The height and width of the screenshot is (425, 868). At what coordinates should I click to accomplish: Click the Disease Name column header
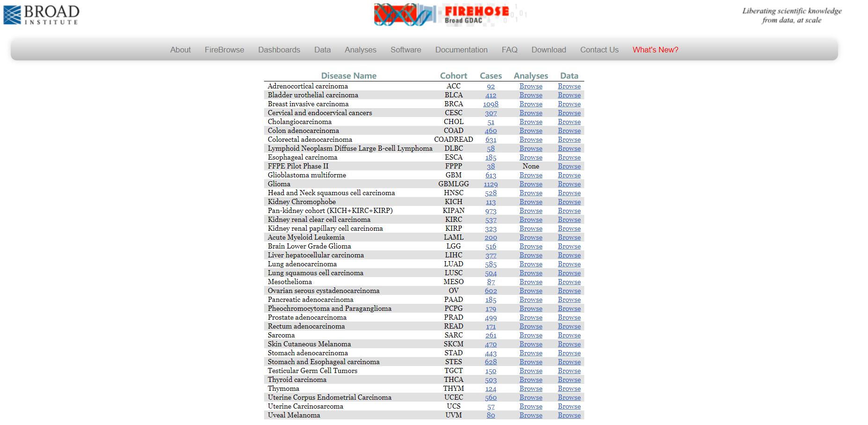tap(349, 76)
